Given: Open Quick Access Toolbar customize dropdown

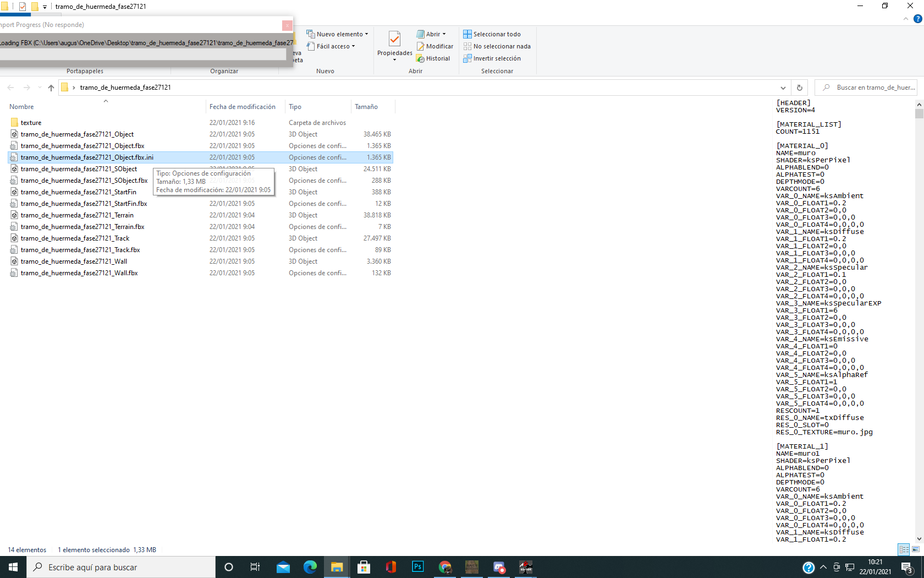Looking at the screenshot, I should pyautogui.click(x=45, y=7).
